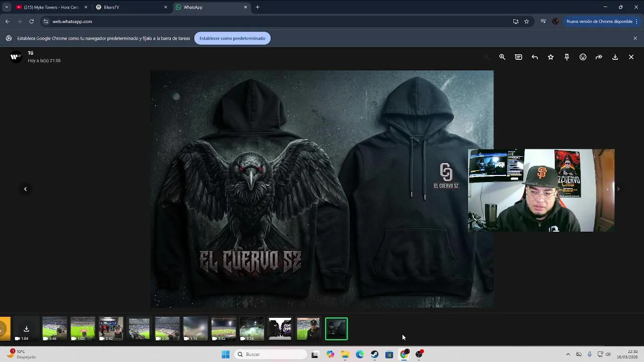Launch Copilot from the taskbar
Viewport: 644px width, 362px height.
click(x=330, y=354)
